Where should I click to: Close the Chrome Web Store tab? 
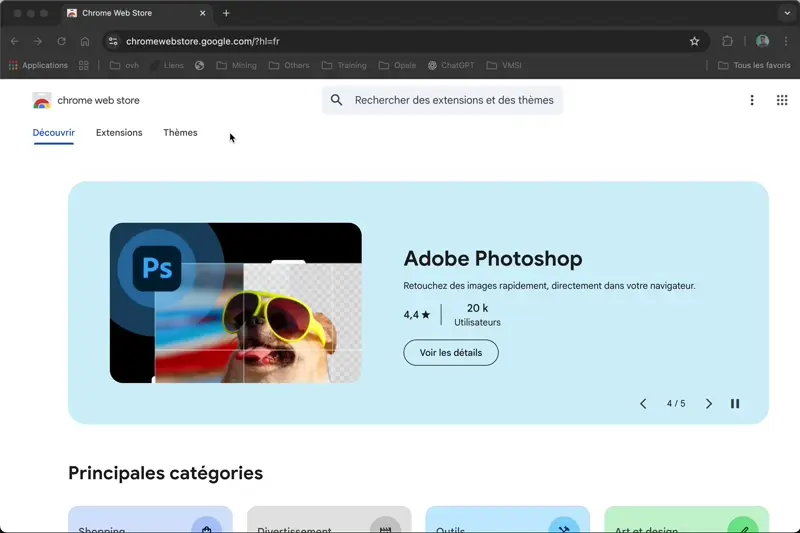click(203, 13)
